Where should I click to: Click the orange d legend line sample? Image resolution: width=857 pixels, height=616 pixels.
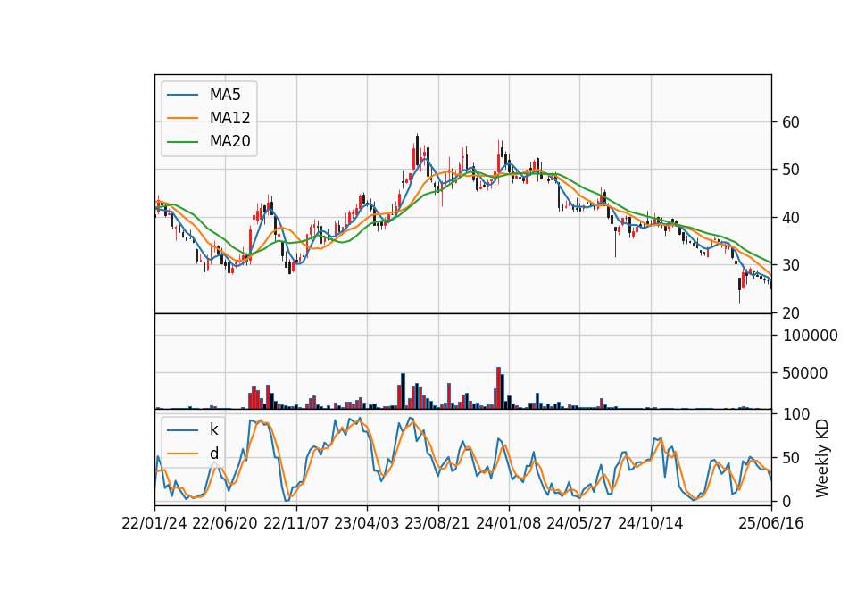182,454
